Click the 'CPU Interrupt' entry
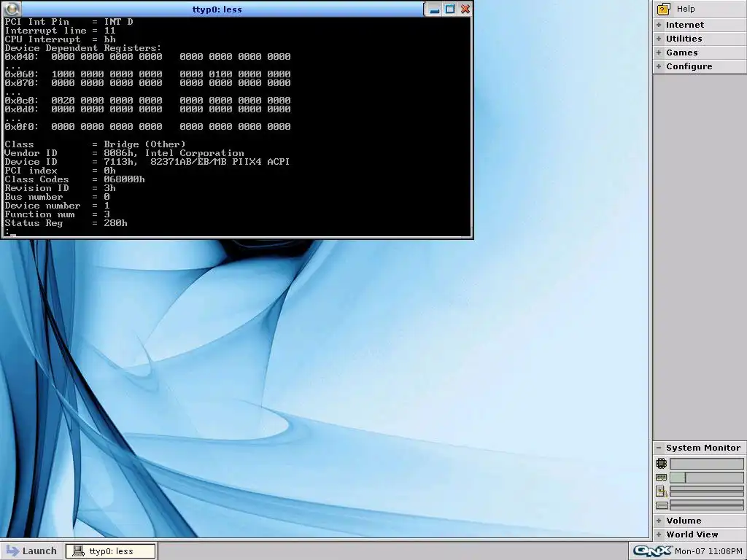The height and width of the screenshot is (560, 747). click(60, 39)
